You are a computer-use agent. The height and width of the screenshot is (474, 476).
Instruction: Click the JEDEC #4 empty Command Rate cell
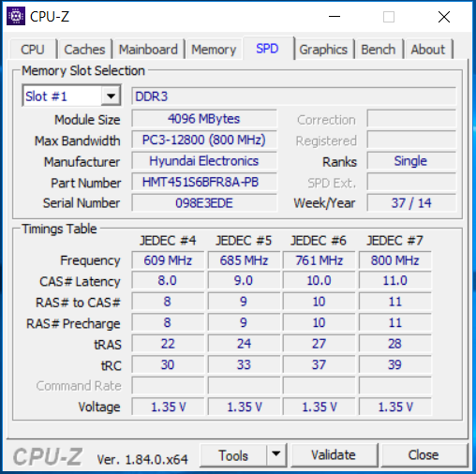[x=168, y=386]
